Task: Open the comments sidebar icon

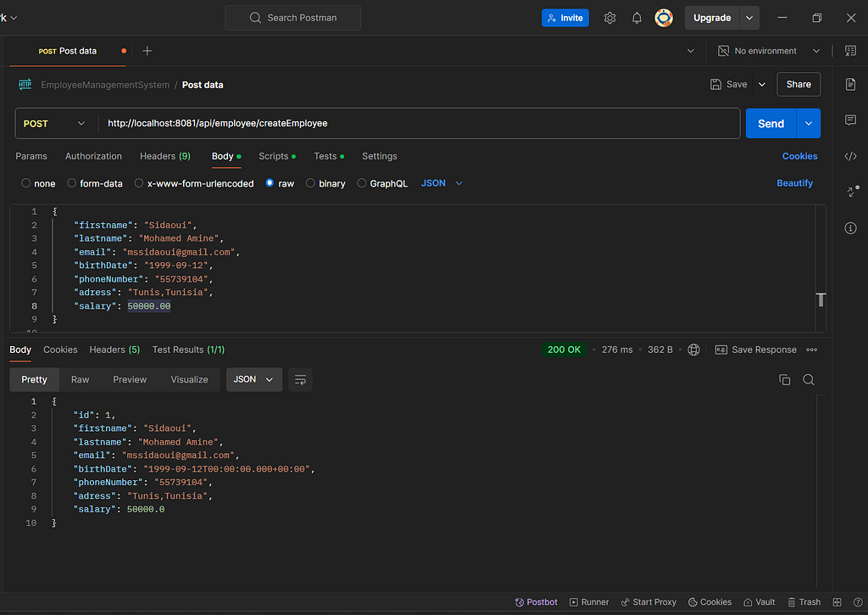Action: tap(850, 120)
